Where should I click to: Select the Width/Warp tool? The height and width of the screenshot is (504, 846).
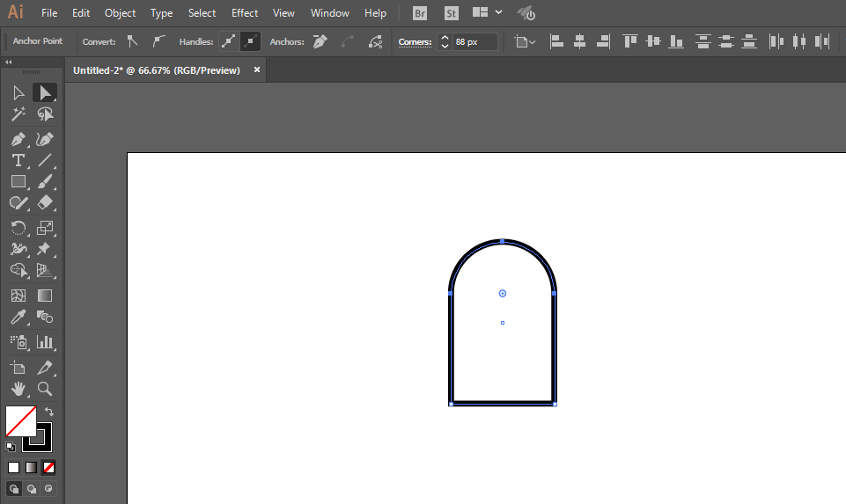tap(18, 249)
